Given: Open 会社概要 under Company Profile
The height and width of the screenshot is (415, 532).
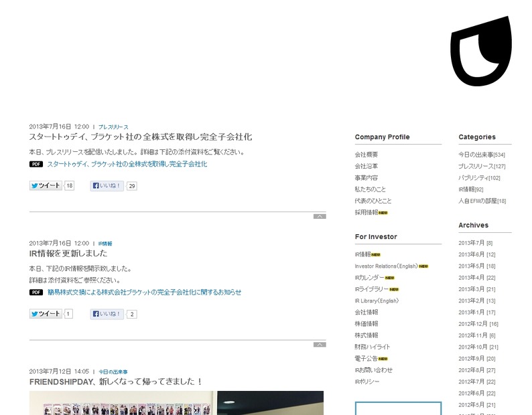Looking at the screenshot, I should pos(367,155).
